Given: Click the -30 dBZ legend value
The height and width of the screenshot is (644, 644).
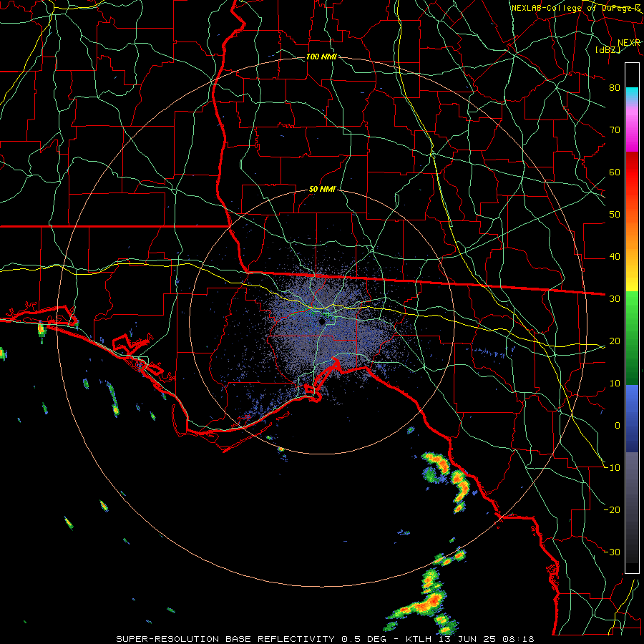Looking at the screenshot, I should [x=612, y=552].
